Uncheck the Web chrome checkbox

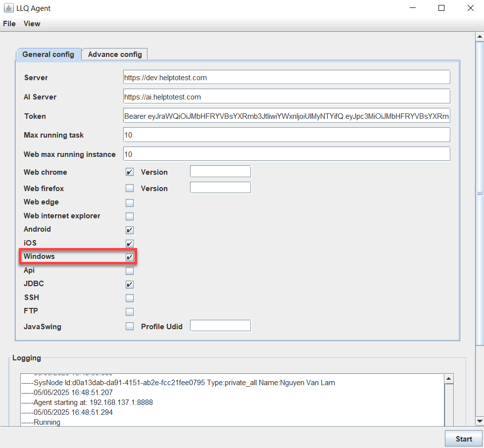[x=130, y=172]
